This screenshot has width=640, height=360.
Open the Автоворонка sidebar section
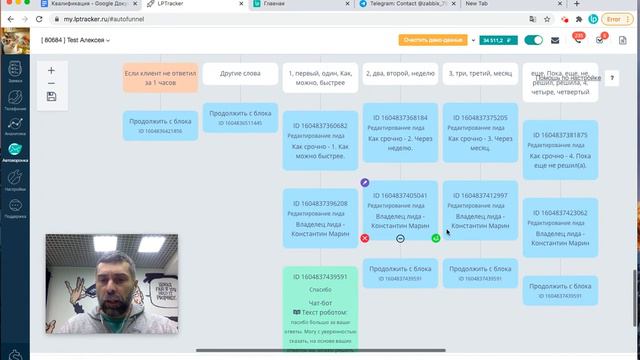pos(15,153)
